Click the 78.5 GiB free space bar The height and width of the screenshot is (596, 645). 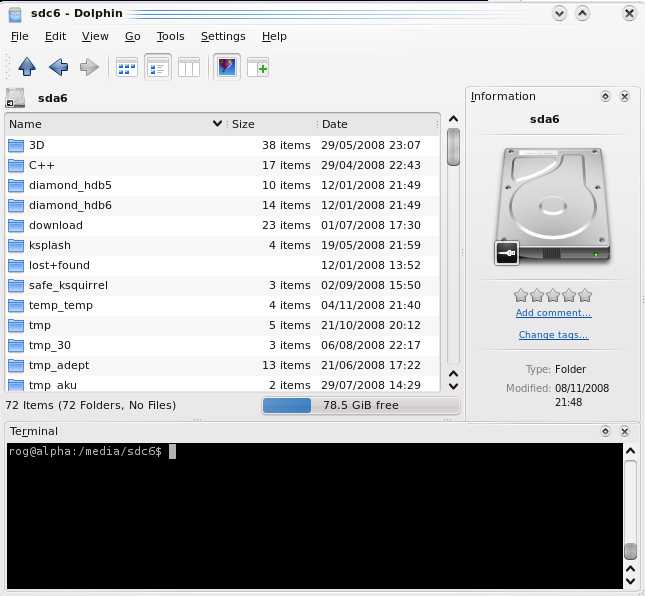click(x=360, y=405)
